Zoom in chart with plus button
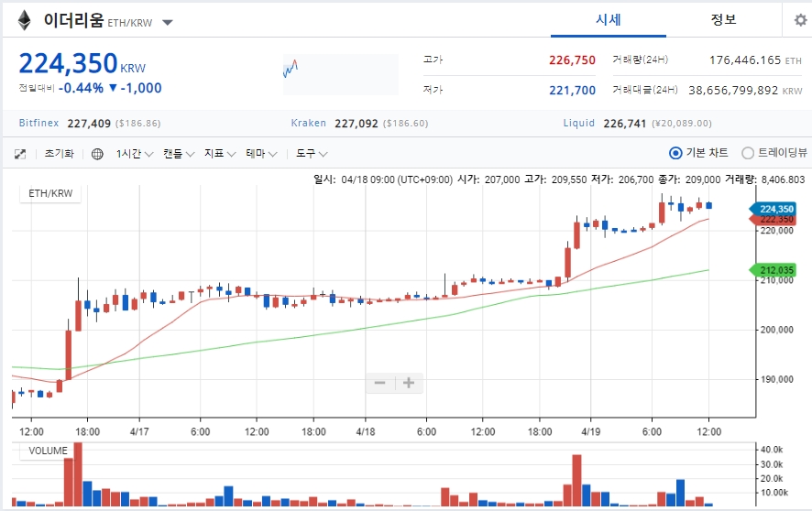Viewport: 812px width, 511px height. (x=409, y=383)
